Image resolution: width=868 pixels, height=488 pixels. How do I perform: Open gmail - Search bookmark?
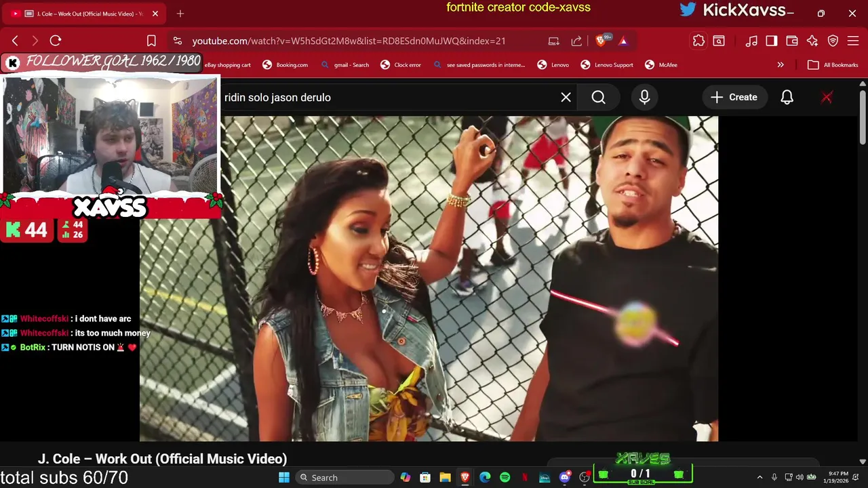(x=344, y=65)
